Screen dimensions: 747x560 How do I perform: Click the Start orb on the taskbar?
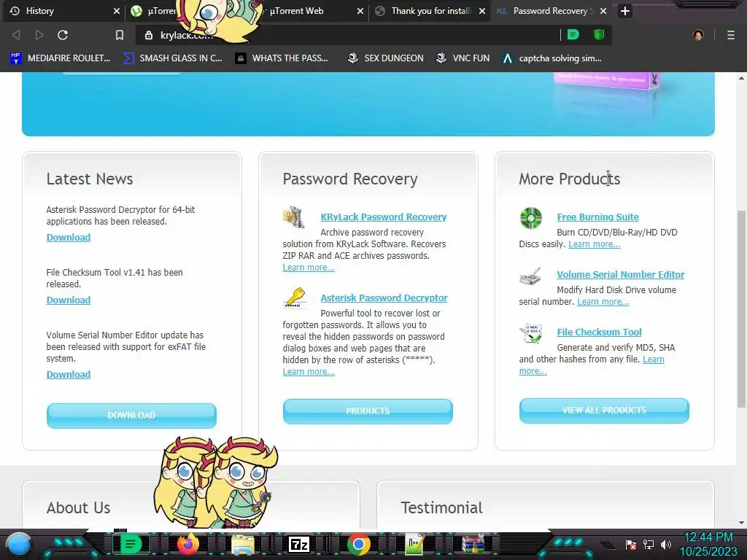tap(19, 544)
